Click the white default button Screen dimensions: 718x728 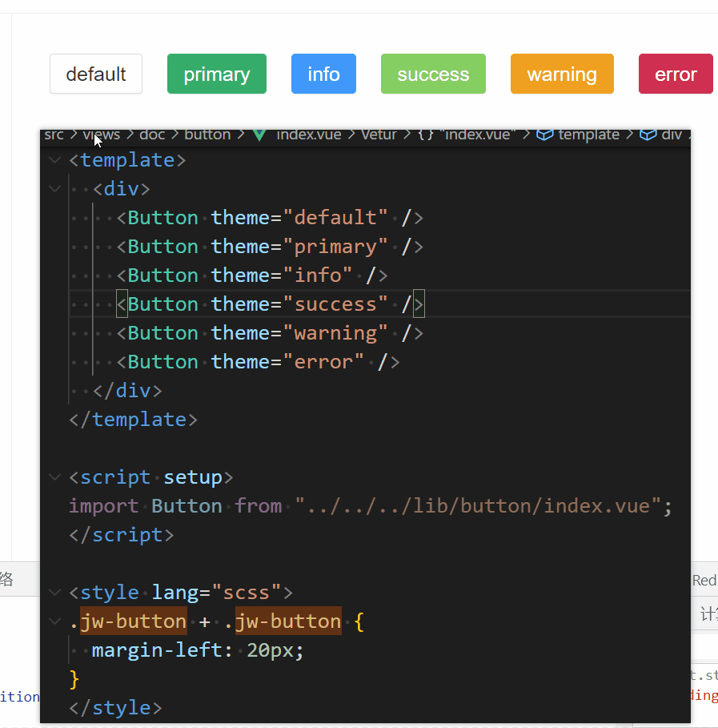(96, 74)
